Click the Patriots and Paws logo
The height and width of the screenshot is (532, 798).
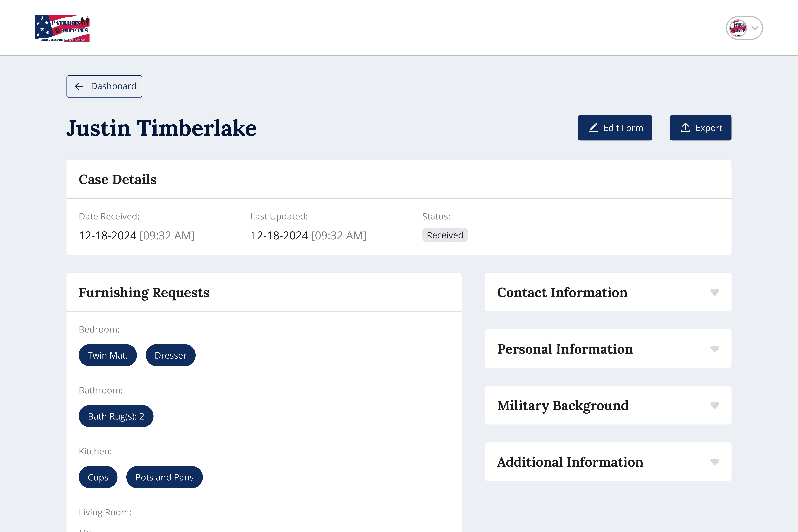pyautogui.click(x=62, y=28)
